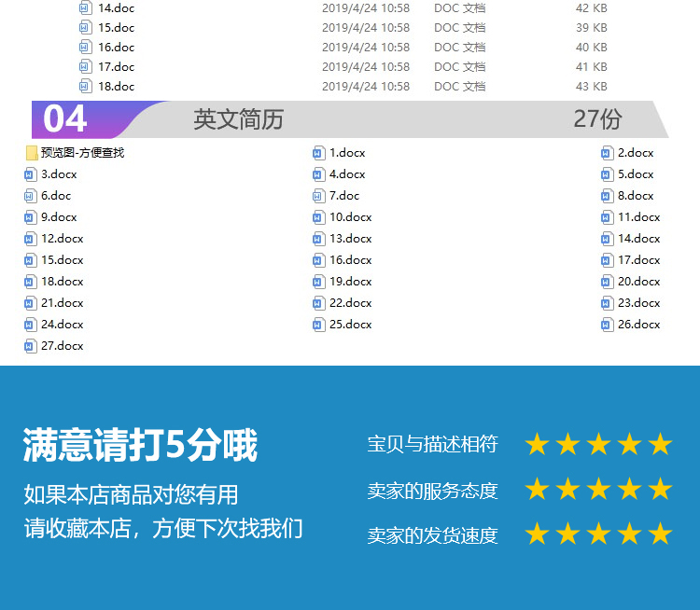
Task: Click the 如果本店商品对您有用 text
Action: pos(131,495)
